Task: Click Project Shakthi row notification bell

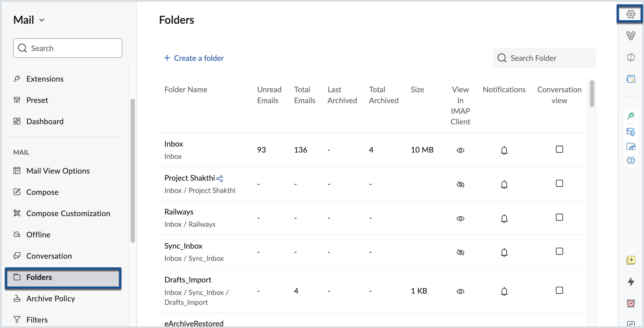Action: tap(504, 184)
